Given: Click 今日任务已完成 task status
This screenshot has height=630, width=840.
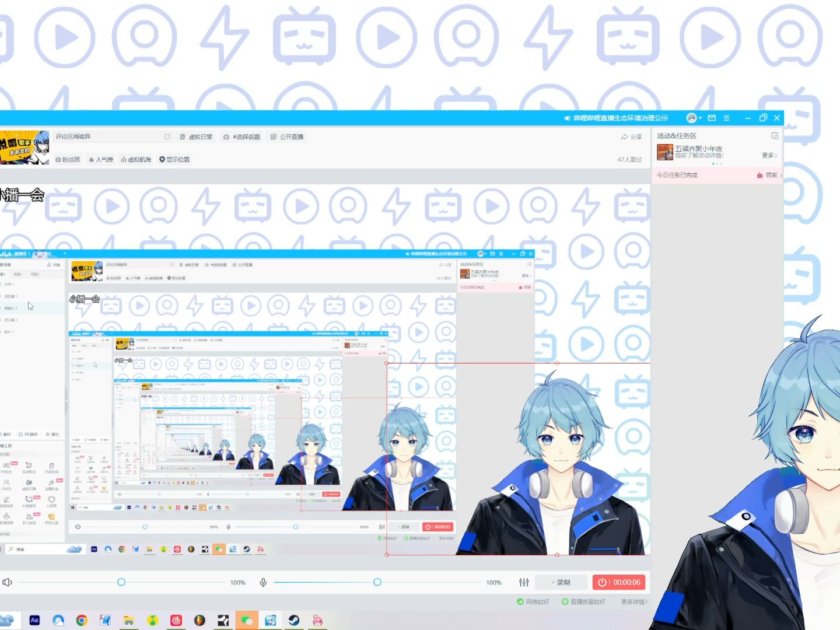Looking at the screenshot, I should (x=677, y=175).
